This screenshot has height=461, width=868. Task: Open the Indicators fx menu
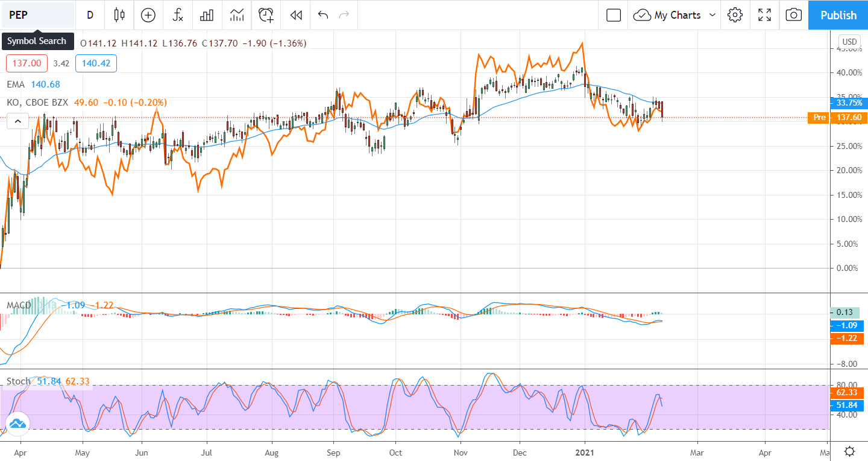[x=178, y=15]
